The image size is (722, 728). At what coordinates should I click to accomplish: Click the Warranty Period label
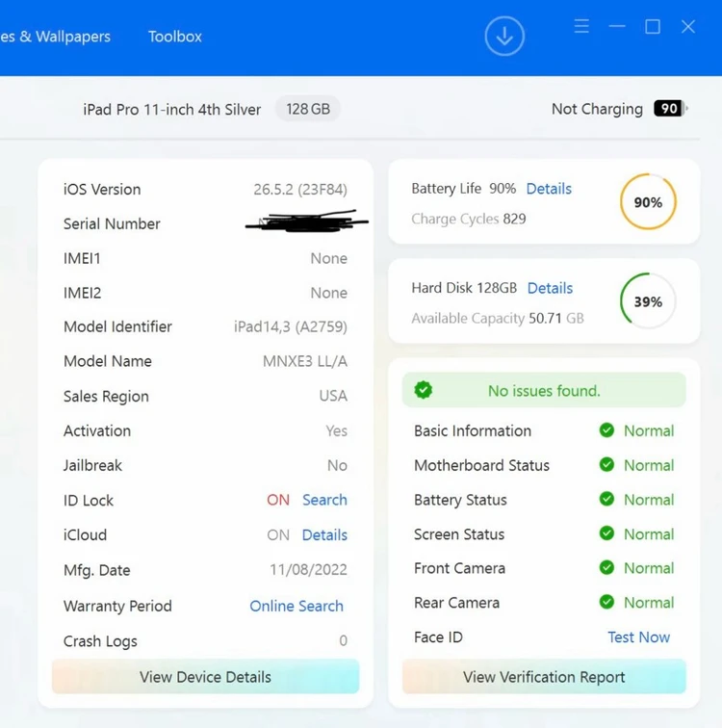coord(117,606)
